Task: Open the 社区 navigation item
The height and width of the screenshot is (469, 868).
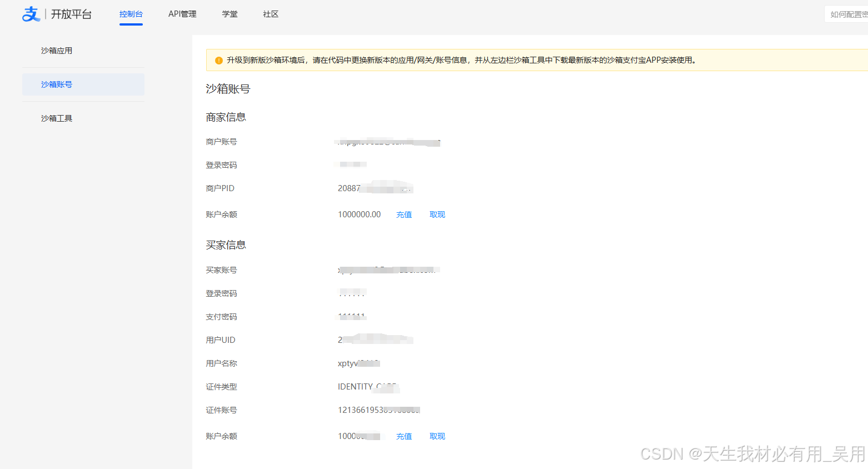Action: (271, 14)
